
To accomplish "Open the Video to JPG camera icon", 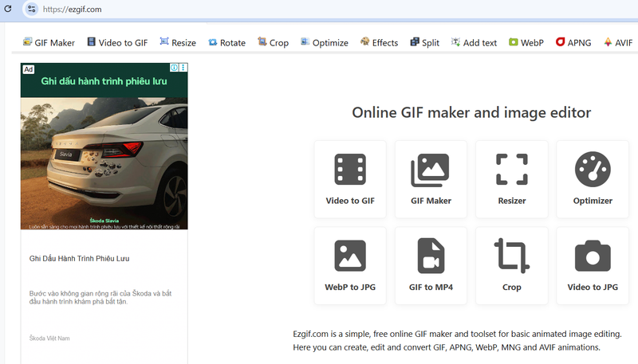I will (593, 256).
